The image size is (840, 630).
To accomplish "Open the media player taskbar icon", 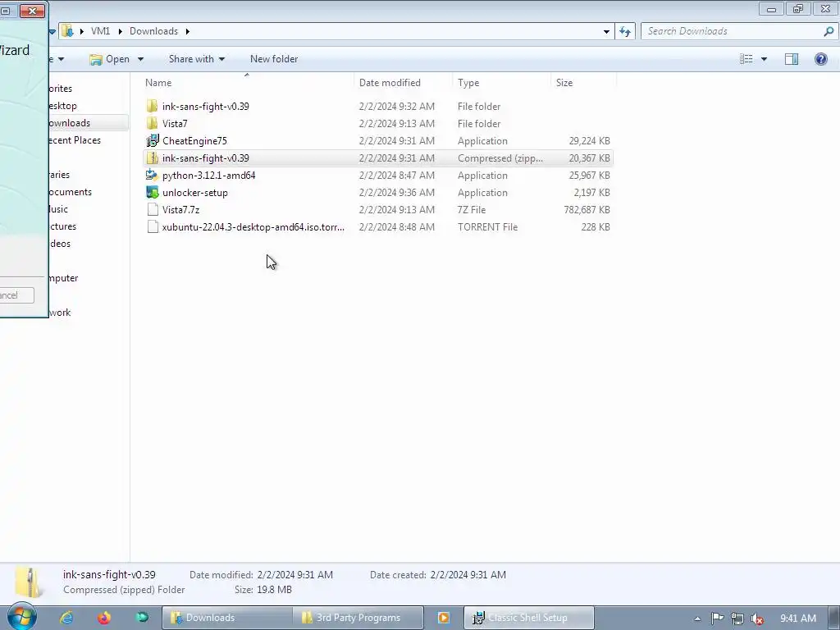I will 444,618.
